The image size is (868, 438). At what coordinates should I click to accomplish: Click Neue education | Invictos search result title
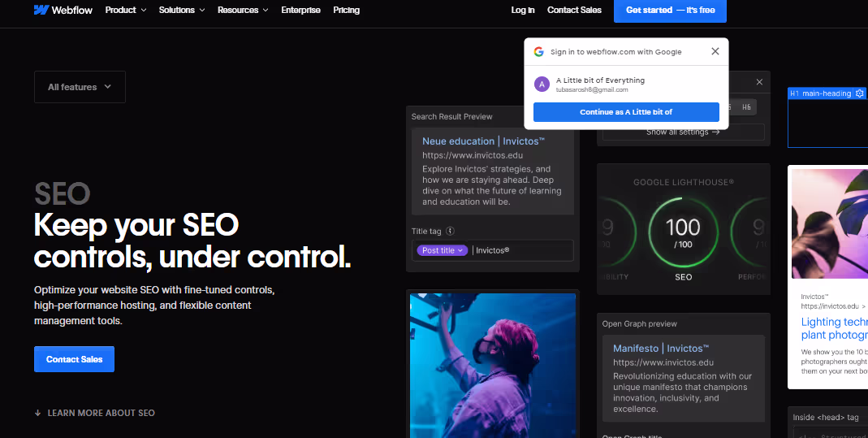[483, 141]
